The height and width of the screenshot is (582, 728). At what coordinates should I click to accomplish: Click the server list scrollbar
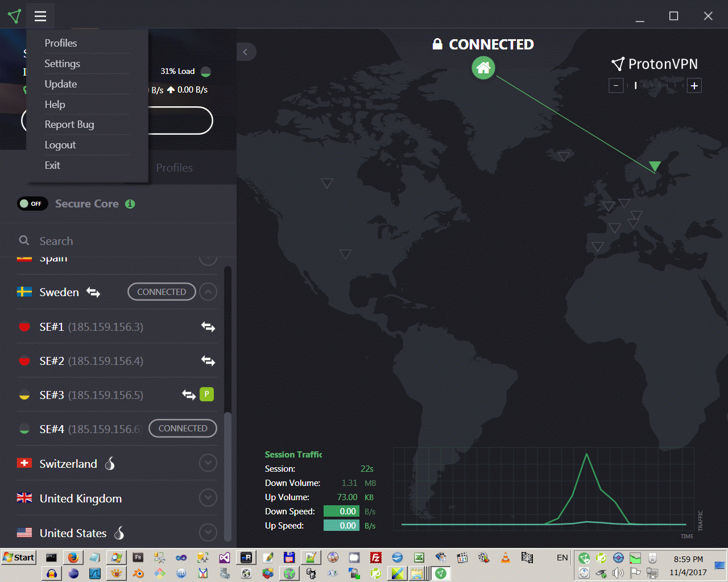(x=228, y=476)
